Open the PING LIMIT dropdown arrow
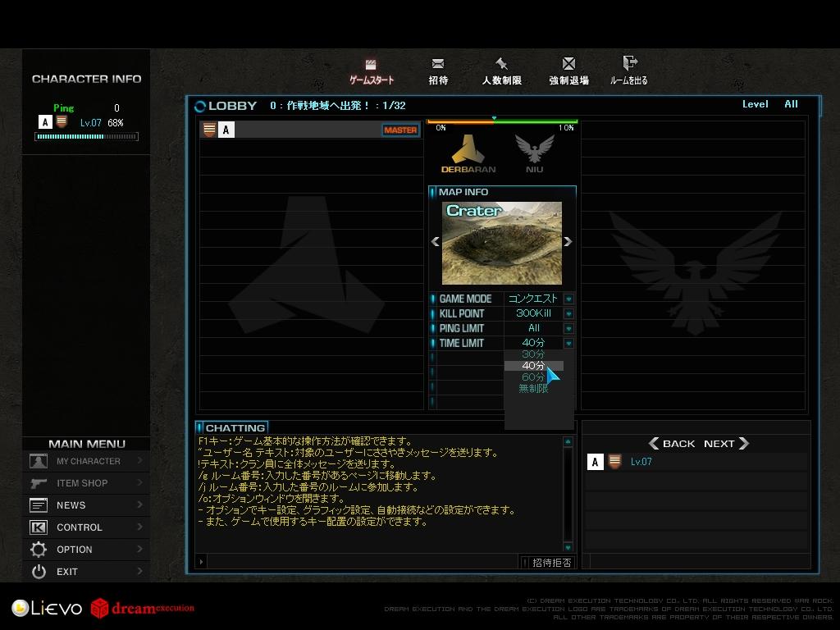 (x=568, y=329)
